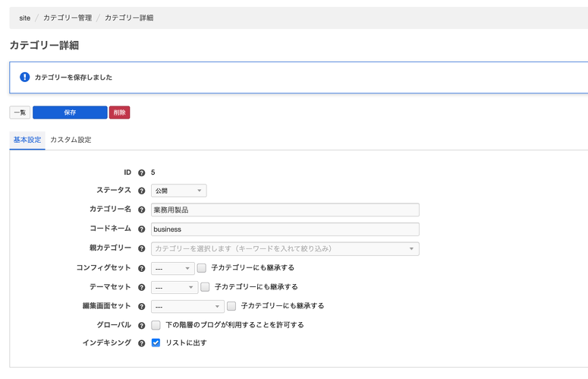Click the help icon beside コードネーム
This screenshot has height=379, width=588.
[142, 229]
